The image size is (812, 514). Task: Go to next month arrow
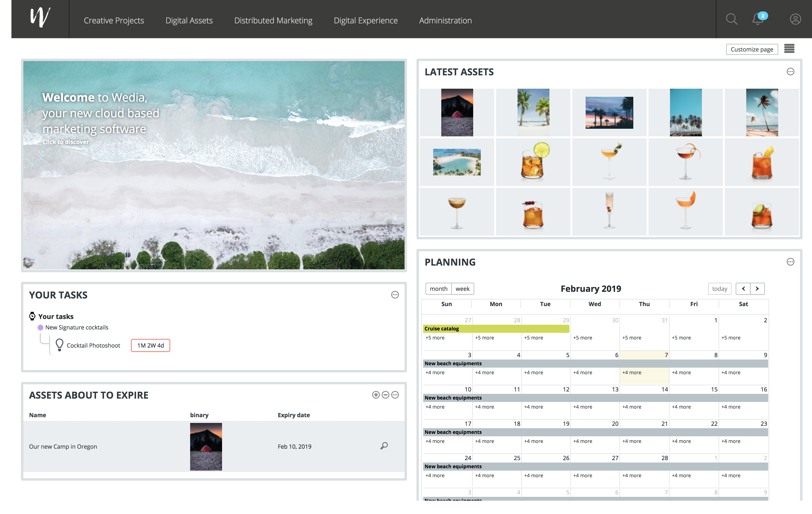[x=757, y=288]
